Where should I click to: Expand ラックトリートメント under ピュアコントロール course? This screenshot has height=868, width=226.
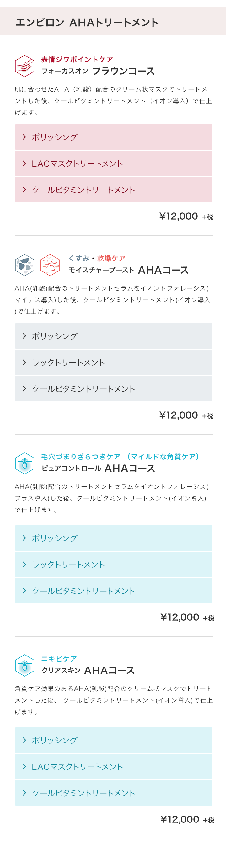(x=114, y=565)
